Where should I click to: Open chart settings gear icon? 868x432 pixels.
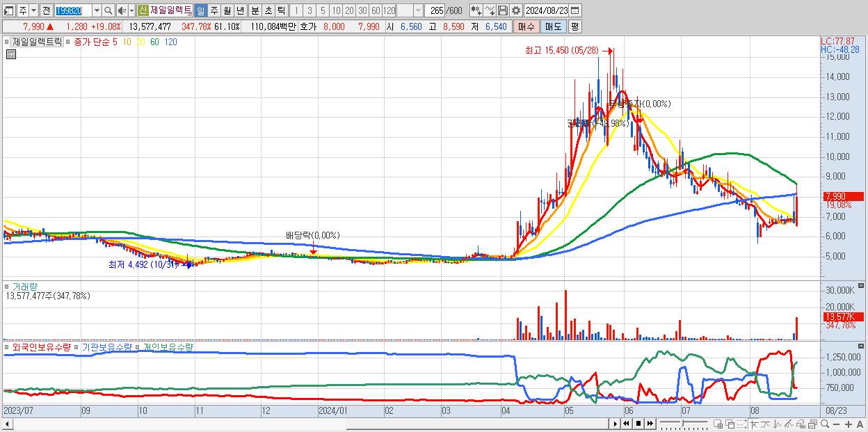(x=516, y=10)
